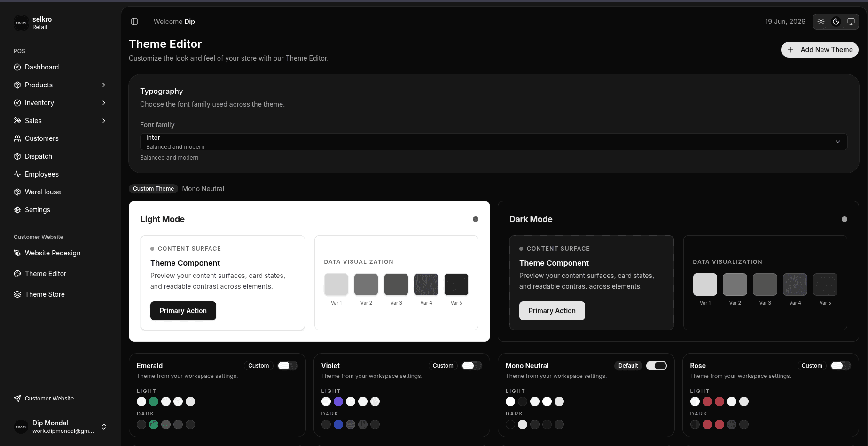Click the Emerald theme card title
868x446 pixels.
[x=150, y=366]
